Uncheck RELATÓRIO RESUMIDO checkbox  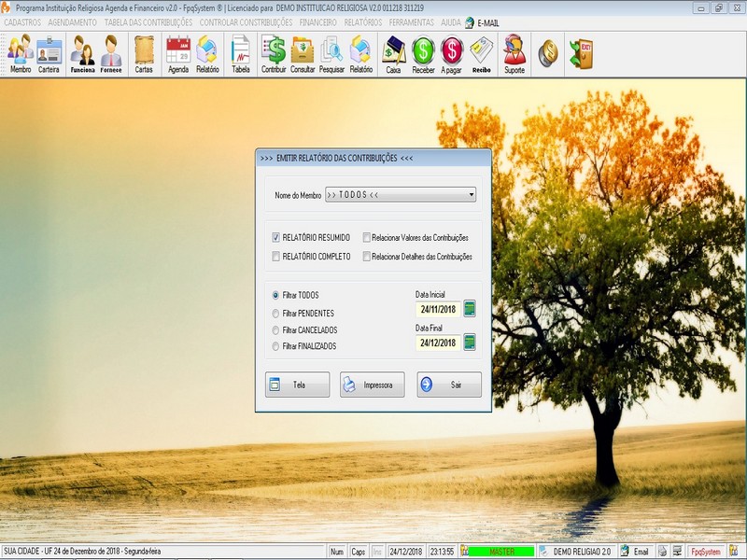[275, 237]
